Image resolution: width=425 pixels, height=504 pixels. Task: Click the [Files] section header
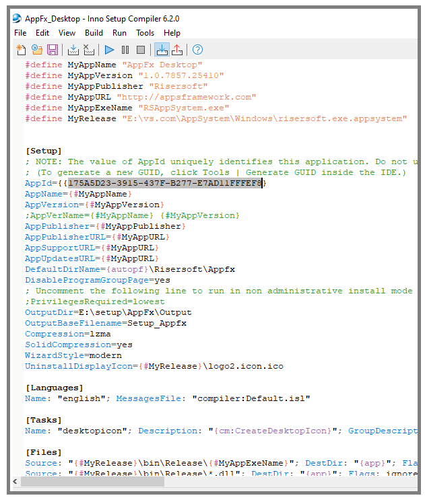pyautogui.click(x=43, y=453)
